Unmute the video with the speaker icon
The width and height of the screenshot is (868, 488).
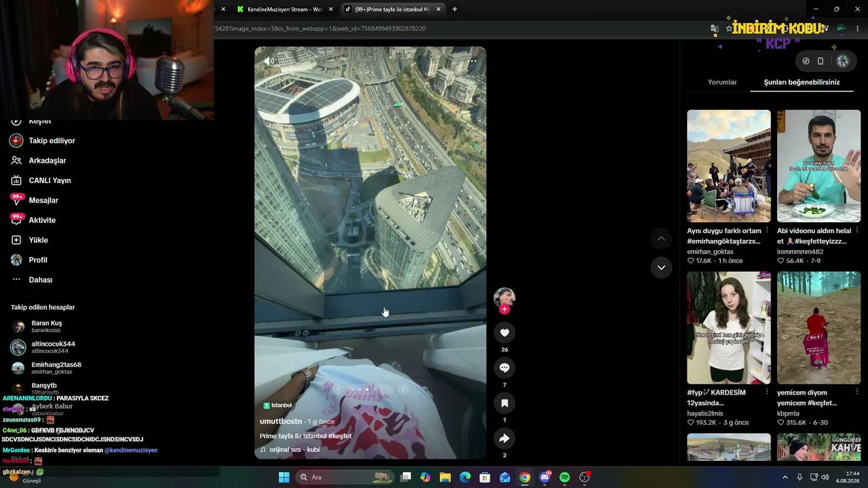269,60
